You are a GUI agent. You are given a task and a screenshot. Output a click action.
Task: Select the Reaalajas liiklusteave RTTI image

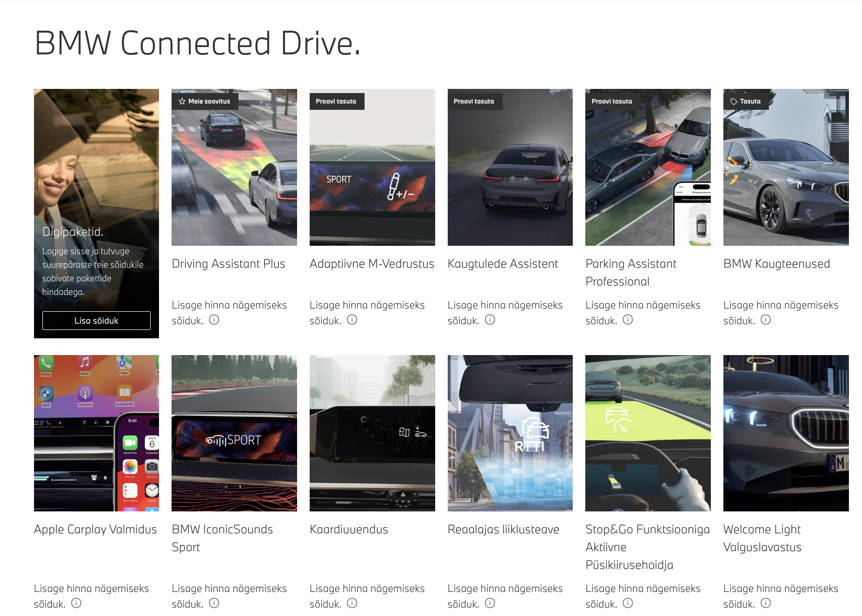click(x=510, y=433)
